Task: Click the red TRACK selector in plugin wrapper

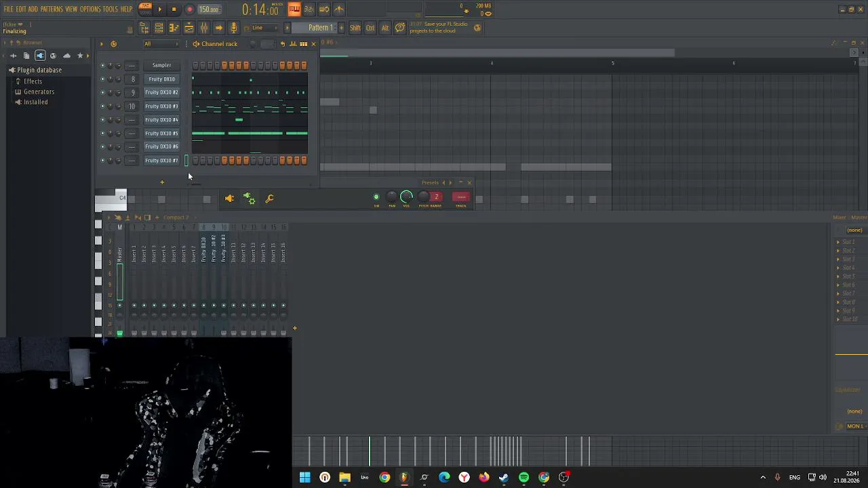Action: 460,197
